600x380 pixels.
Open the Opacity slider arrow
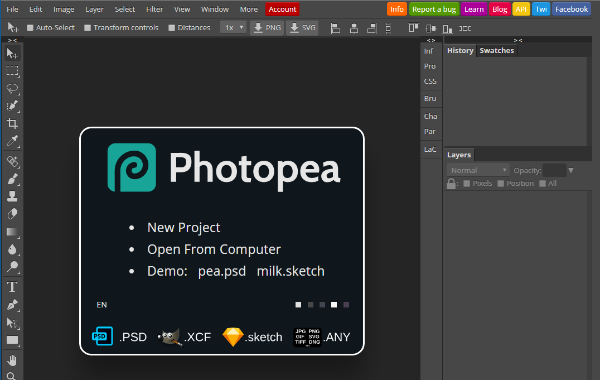click(571, 170)
